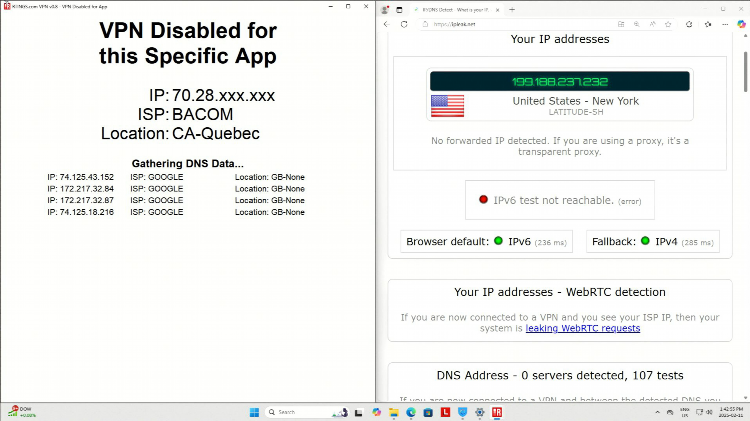Click Gathering DNS Data heading
Image resolution: width=750 pixels, height=421 pixels.
pos(188,164)
